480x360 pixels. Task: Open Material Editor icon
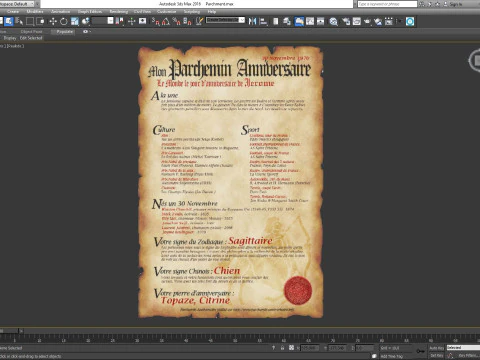pos(333,21)
